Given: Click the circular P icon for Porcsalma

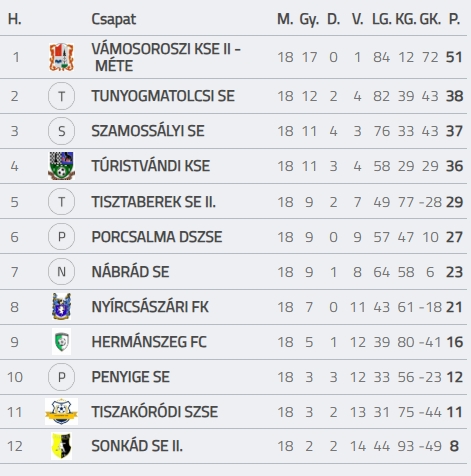Looking at the screenshot, I should [x=61, y=237].
